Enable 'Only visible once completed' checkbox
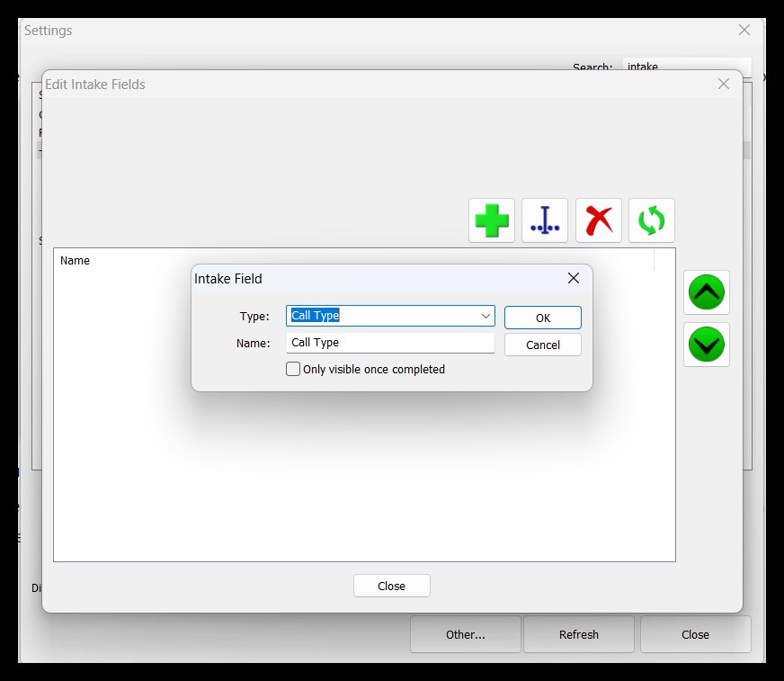 click(293, 369)
